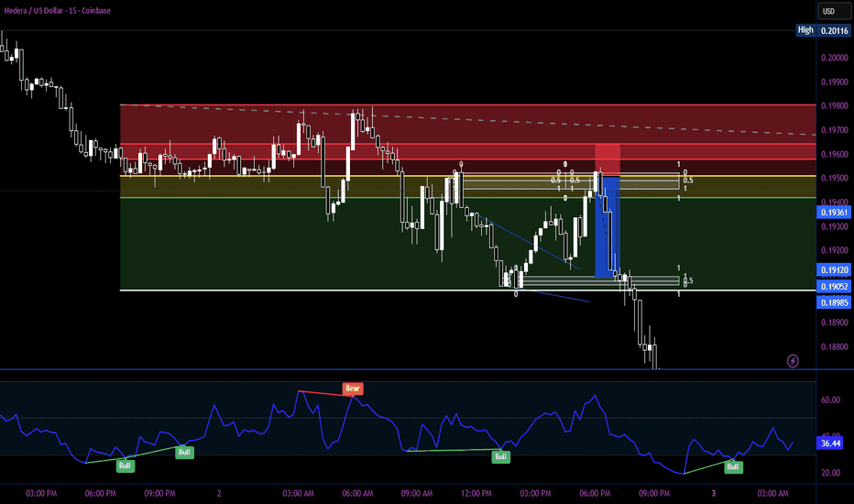Click the Bull label near 12:00 PM
854x504 pixels.
500,456
